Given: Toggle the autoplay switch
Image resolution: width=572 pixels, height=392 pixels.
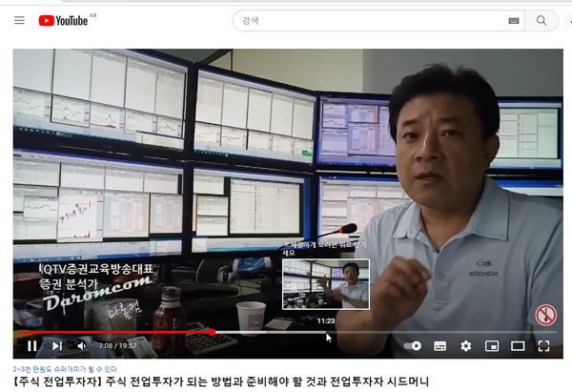Looking at the screenshot, I should [412, 345].
